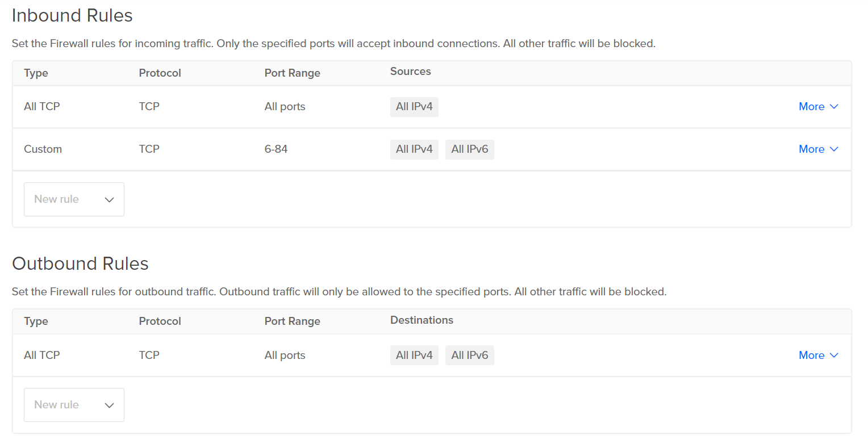This screenshot has height=443, width=868.
Task: Open the outbound New rule dropdown
Action: pyautogui.click(x=74, y=405)
